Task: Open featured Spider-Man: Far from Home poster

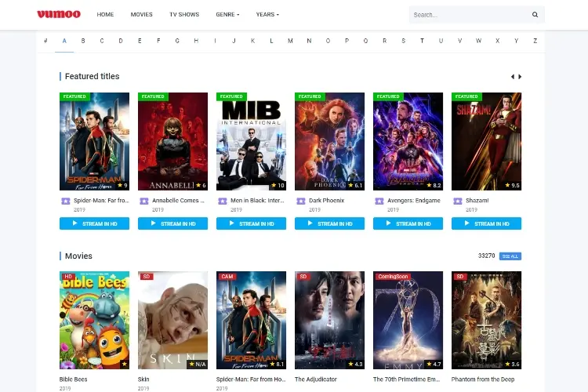Action: pos(94,141)
